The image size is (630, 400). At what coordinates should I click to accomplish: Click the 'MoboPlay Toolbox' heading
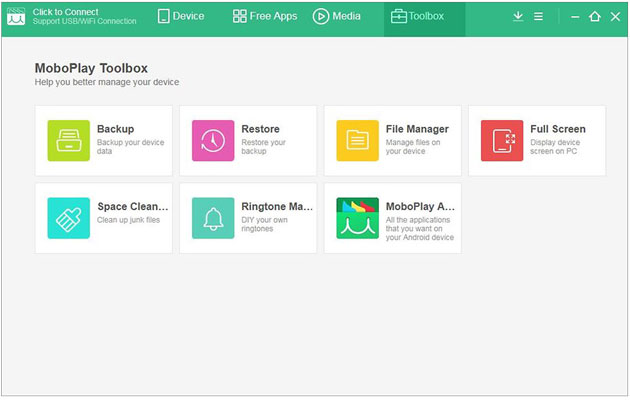(x=91, y=68)
